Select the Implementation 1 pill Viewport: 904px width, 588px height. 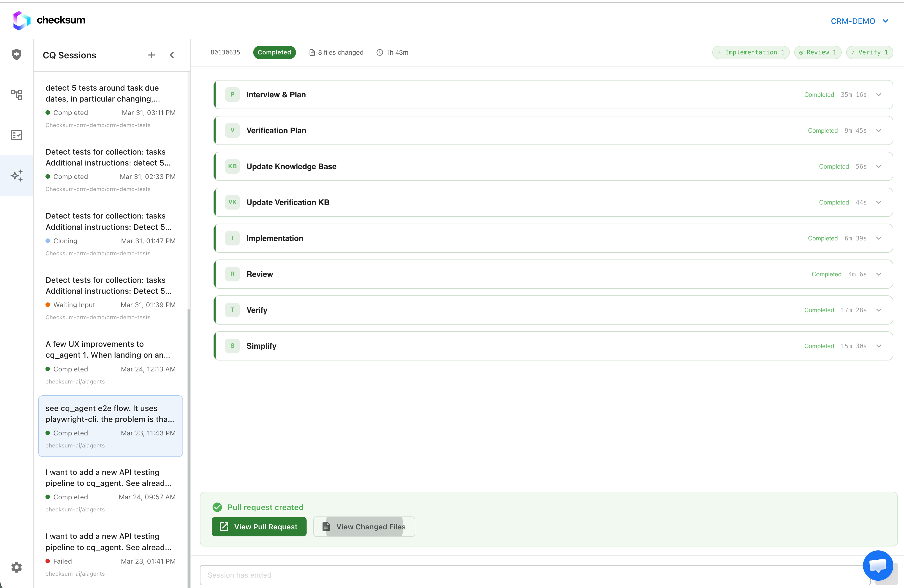pyautogui.click(x=750, y=52)
